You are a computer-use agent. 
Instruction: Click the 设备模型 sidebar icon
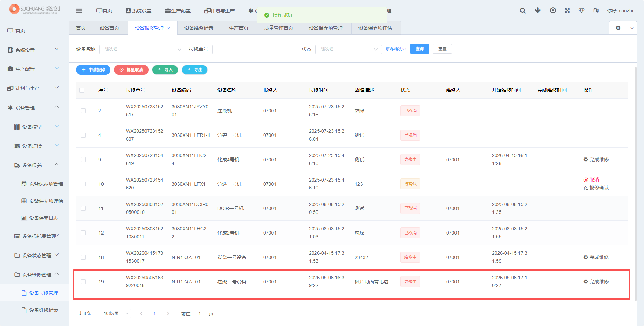tap(17, 127)
